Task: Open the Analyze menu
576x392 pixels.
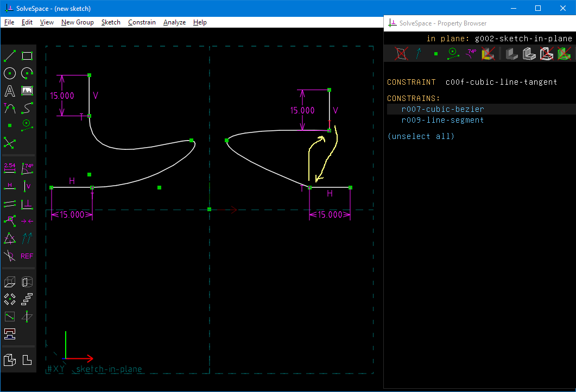Action: point(174,22)
